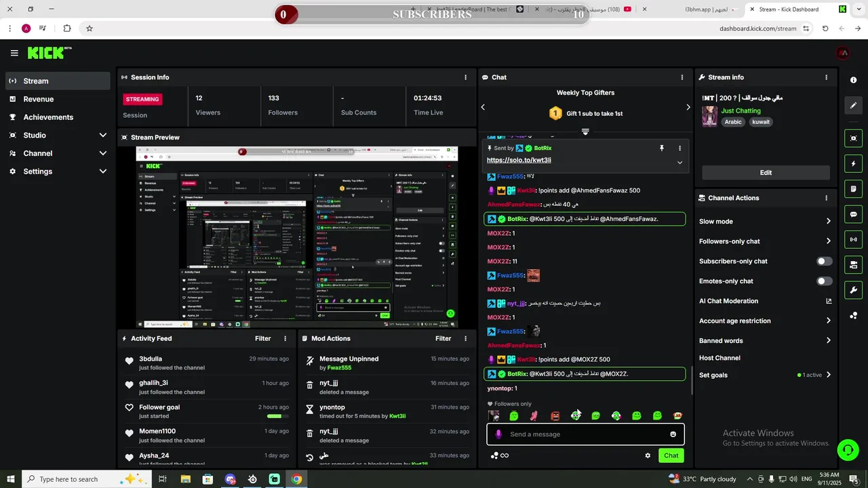
Task: Select Revenue in sidebar
Action: [57, 99]
